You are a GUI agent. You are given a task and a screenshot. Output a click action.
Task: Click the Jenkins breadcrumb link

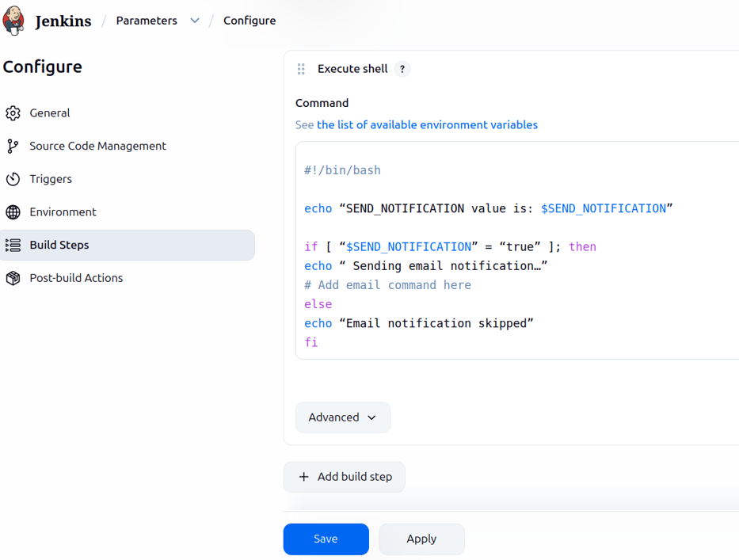[x=63, y=21]
